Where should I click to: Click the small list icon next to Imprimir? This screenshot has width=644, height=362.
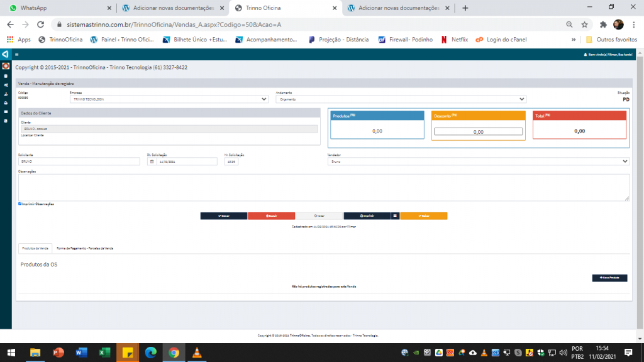(396, 216)
